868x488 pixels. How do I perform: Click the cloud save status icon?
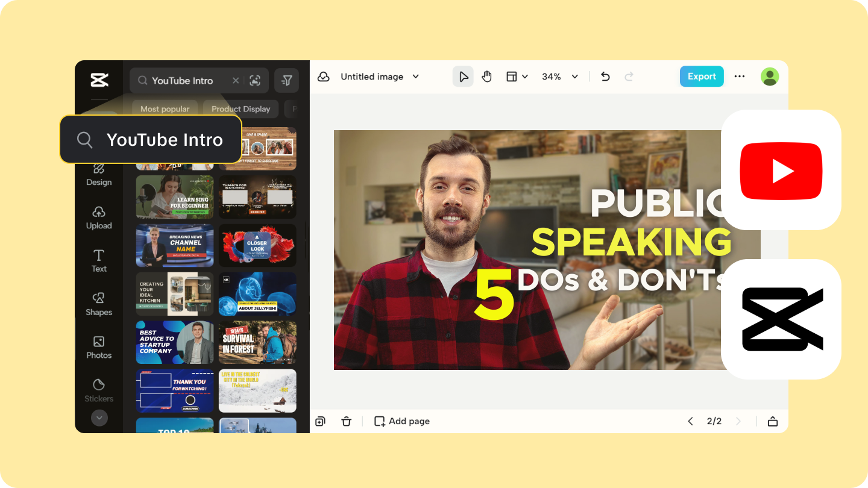324,77
